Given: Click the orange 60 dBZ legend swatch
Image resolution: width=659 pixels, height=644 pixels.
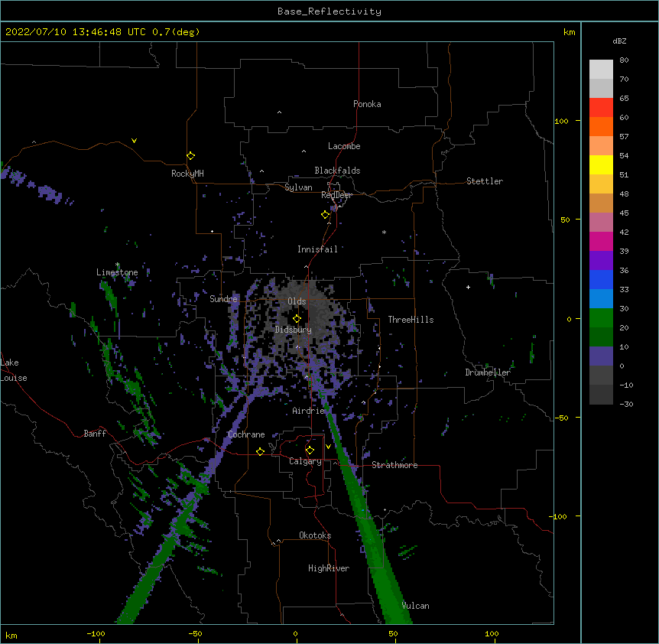Looking at the screenshot, I should pyautogui.click(x=601, y=126).
